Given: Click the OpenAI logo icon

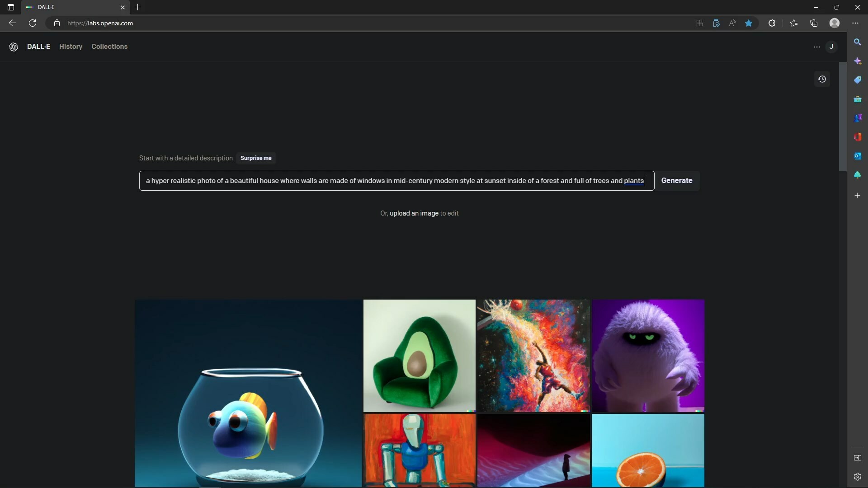Looking at the screenshot, I should coord(14,47).
